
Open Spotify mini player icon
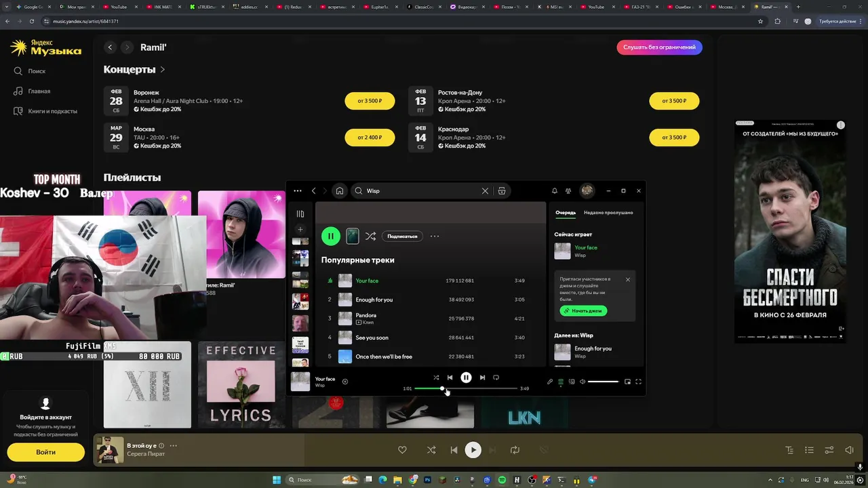pos(627,382)
